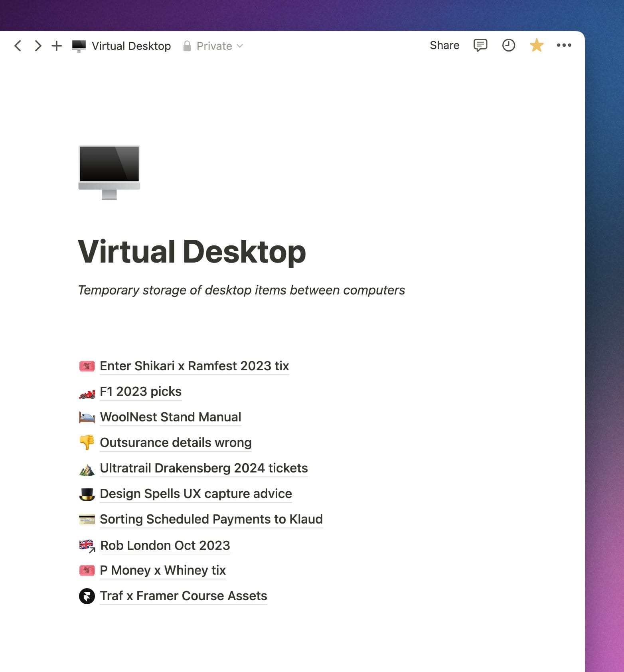
Task: Click the Framer logo icon beside Traf
Action: [x=87, y=596]
